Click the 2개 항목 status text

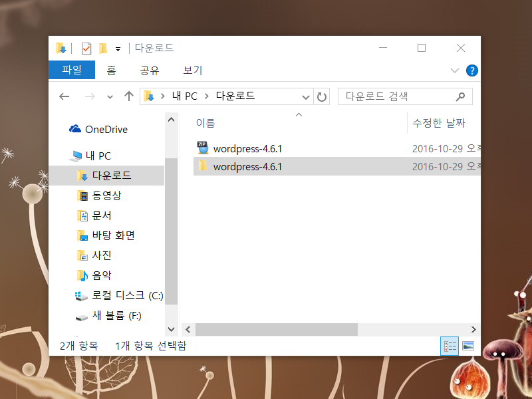[x=79, y=346]
